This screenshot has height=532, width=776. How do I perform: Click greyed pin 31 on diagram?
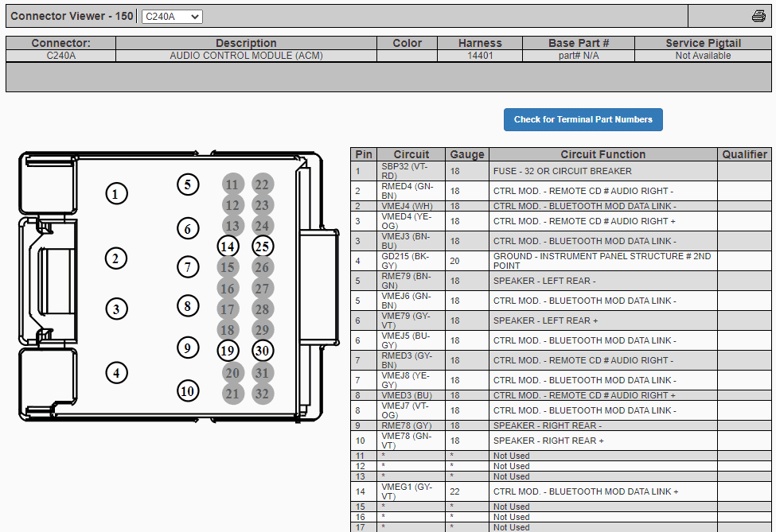coord(263,373)
